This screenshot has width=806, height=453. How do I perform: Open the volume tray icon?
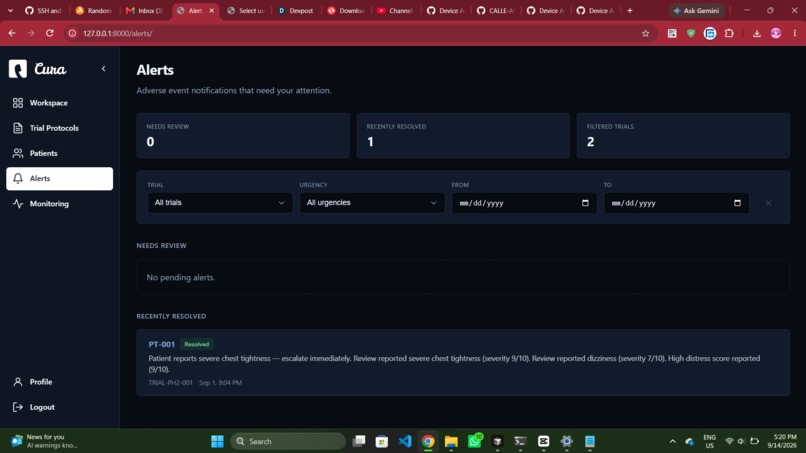point(741,441)
